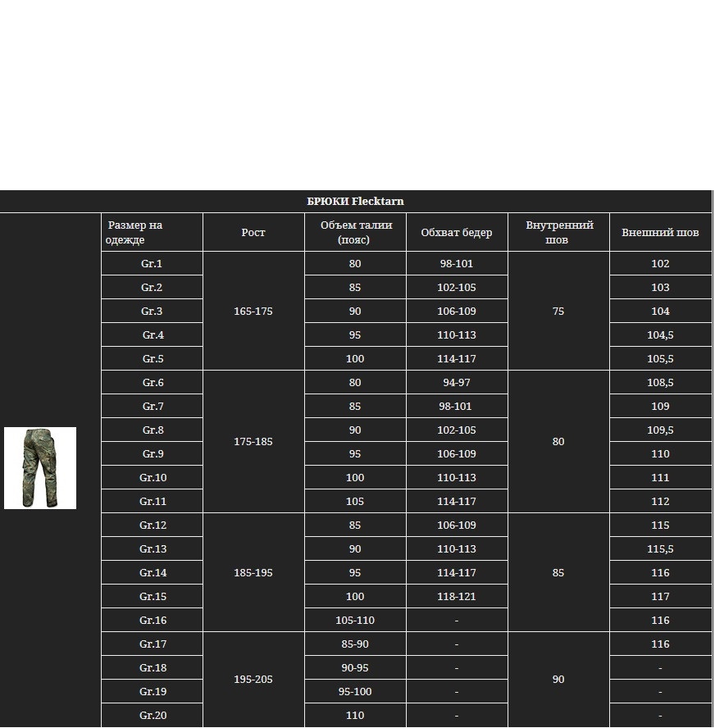The width and height of the screenshot is (715, 728).
Task: Select the Gr.16 size cell
Action: [x=152, y=620]
